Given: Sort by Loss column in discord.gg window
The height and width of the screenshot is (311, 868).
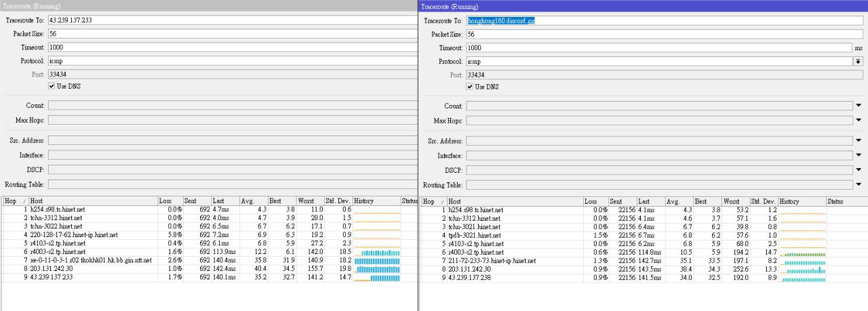Looking at the screenshot, I should pos(595,202).
